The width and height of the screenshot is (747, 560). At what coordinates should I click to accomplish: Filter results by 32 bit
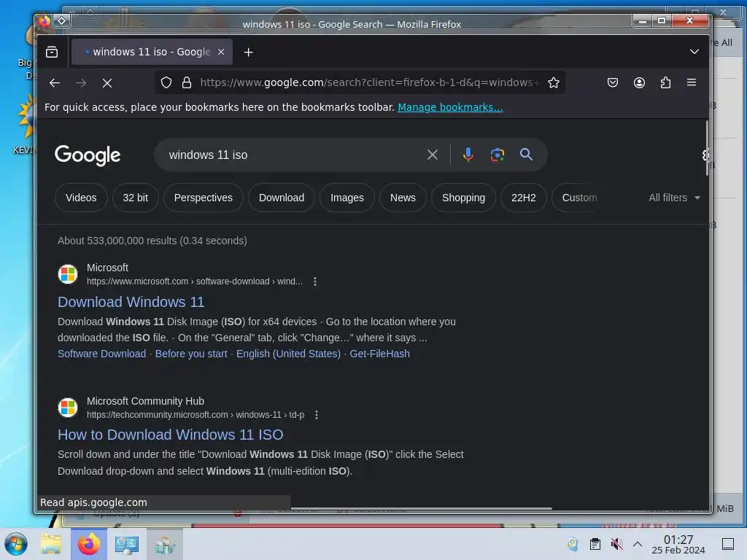pos(135,198)
